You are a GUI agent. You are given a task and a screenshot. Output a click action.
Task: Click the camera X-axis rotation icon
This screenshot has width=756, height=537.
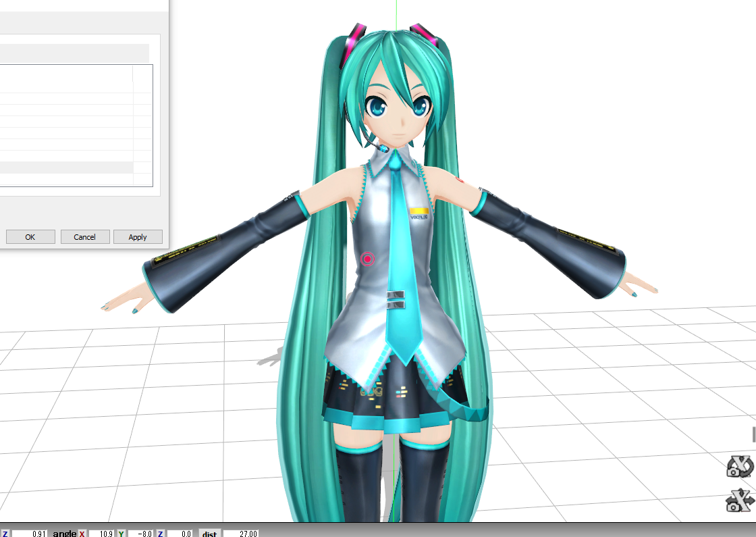click(x=740, y=467)
